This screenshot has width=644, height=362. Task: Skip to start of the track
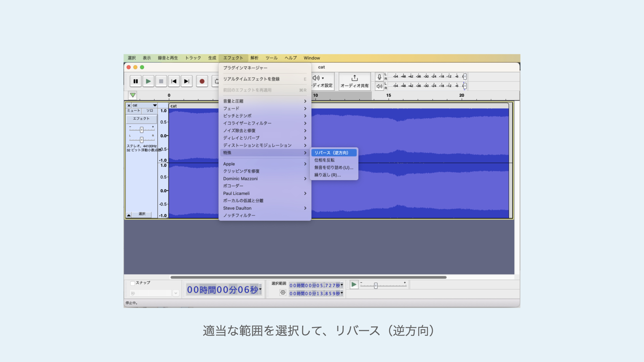pyautogui.click(x=174, y=81)
